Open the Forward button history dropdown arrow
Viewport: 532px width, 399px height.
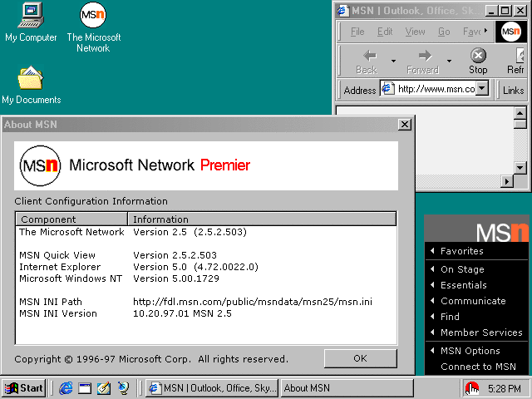449,61
